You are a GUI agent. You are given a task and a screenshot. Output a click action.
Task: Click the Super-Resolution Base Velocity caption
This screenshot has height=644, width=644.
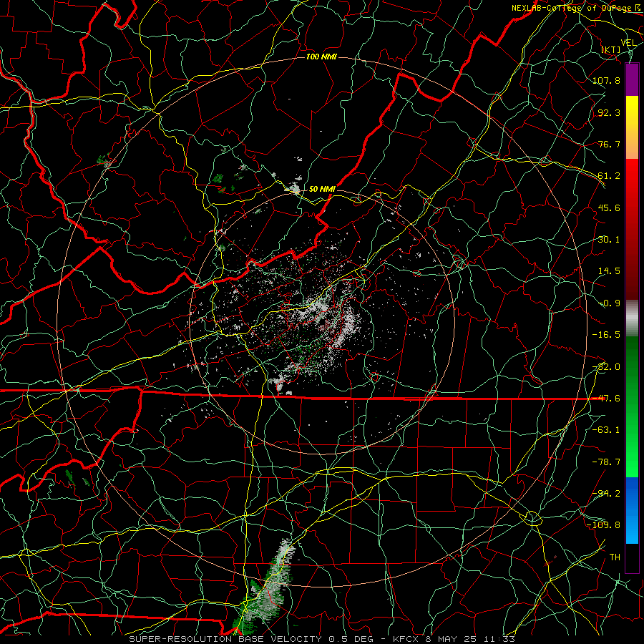pyautogui.click(x=321, y=639)
